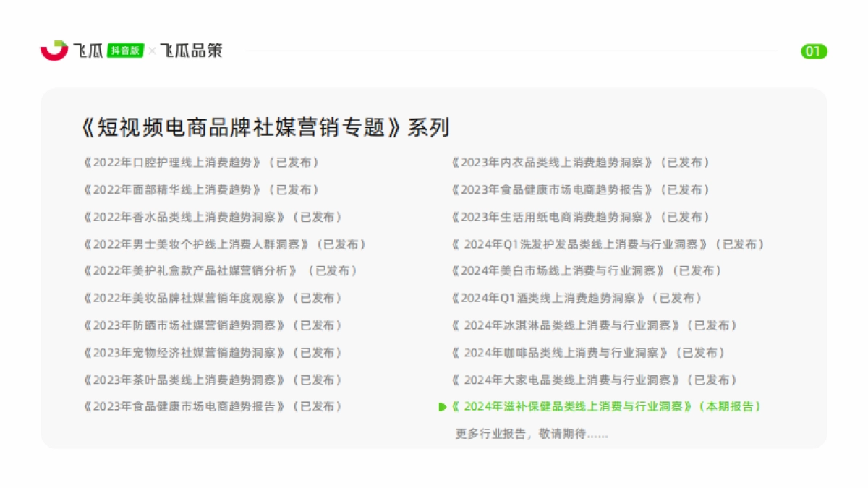The width and height of the screenshot is (868, 488).
Task: Open 2022年美护礼盒款产品社媒营销分析 report
Action: [221, 271]
